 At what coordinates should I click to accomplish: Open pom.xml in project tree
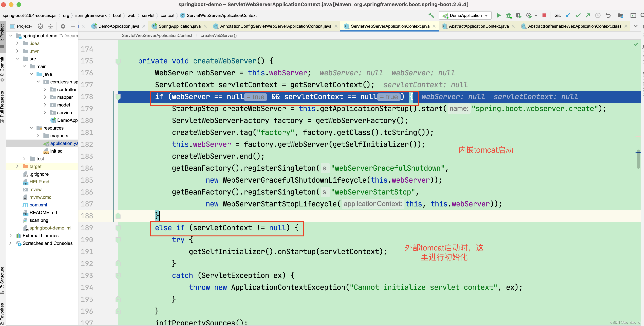pos(38,205)
